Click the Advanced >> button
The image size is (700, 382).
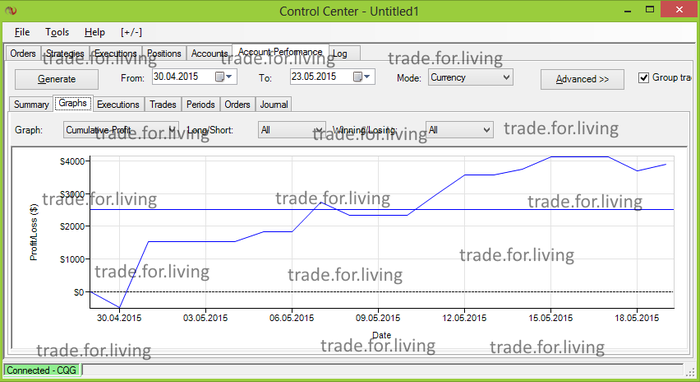[582, 79]
